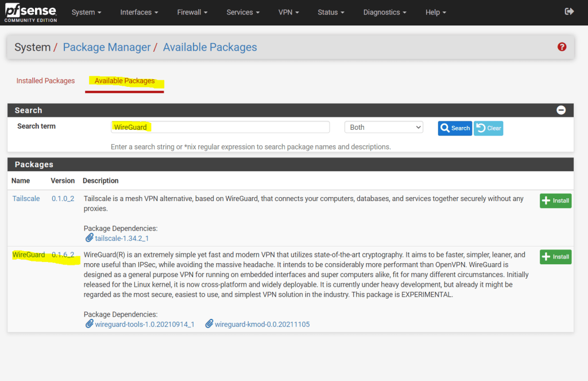The image size is (588, 381).
Task: Open the Both search scope dropdown
Action: click(x=384, y=127)
